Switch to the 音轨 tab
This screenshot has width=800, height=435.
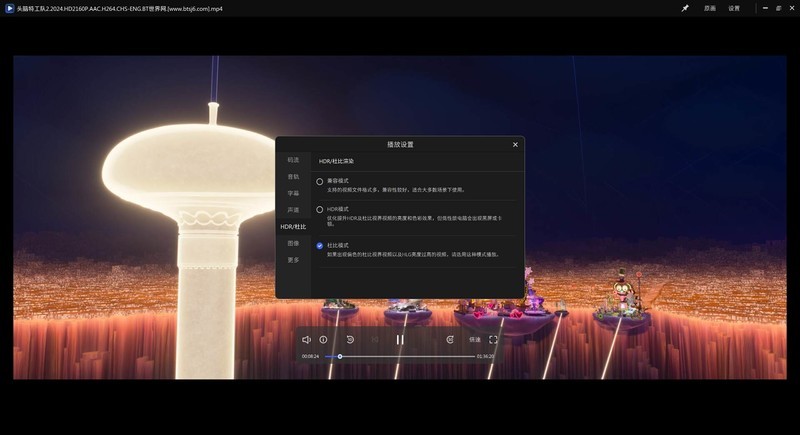click(293, 177)
